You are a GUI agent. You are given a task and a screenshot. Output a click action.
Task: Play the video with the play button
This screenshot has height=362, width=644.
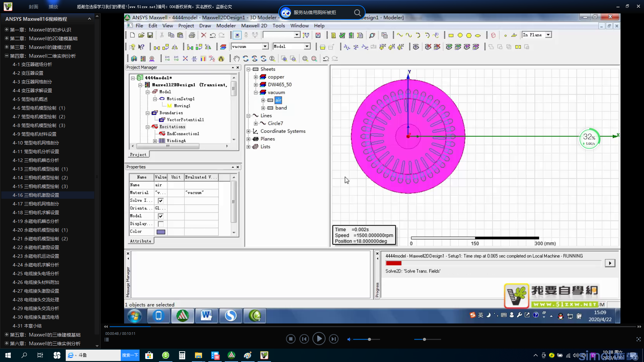pyautogui.click(x=319, y=339)
